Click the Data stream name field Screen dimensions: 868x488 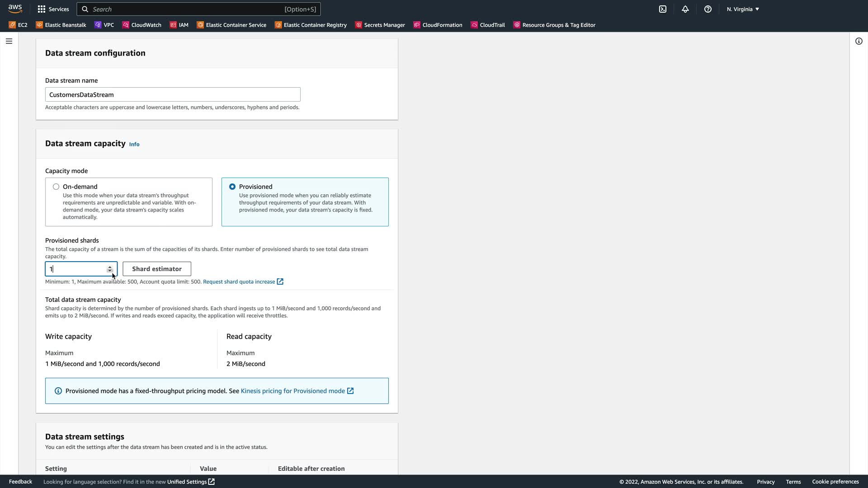pyautogui.click(x=173, y=94)
